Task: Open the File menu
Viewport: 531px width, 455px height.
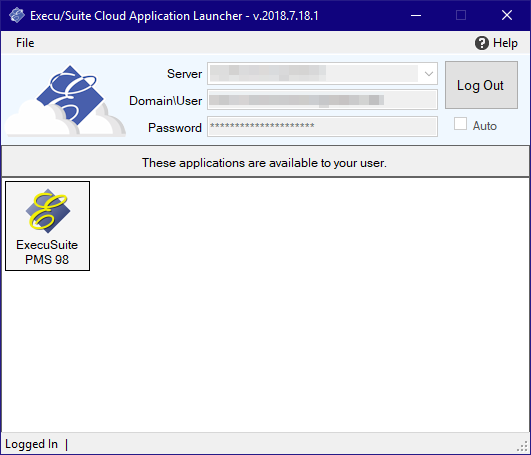Action: (25, 43)
